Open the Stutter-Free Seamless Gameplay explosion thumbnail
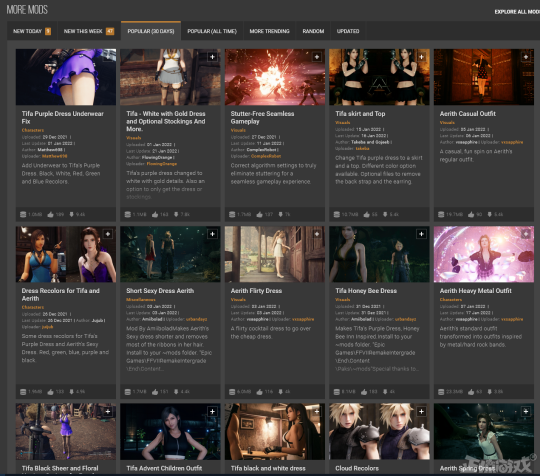Image resolution: width=540 pixels, height=476 pixels. click(275, 77)
